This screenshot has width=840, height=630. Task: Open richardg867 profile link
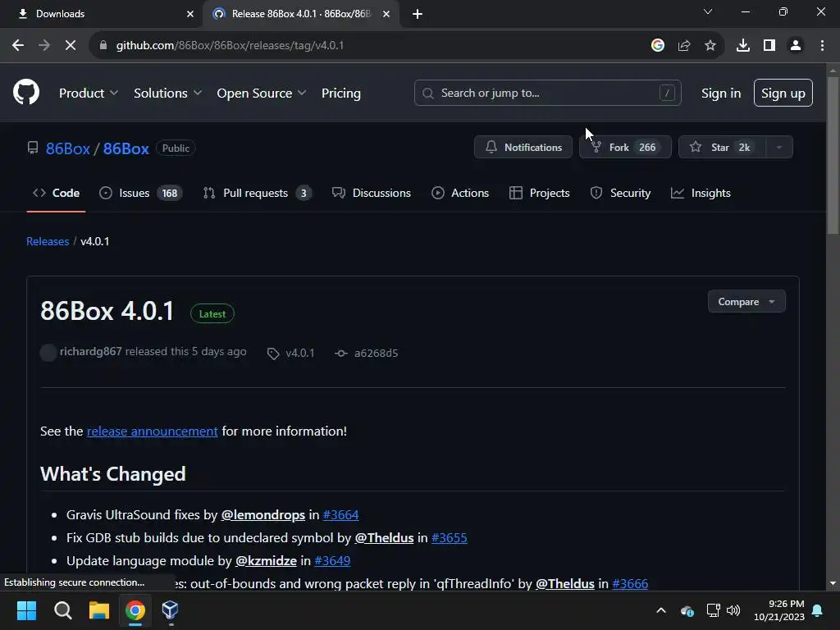click(90, 351)
